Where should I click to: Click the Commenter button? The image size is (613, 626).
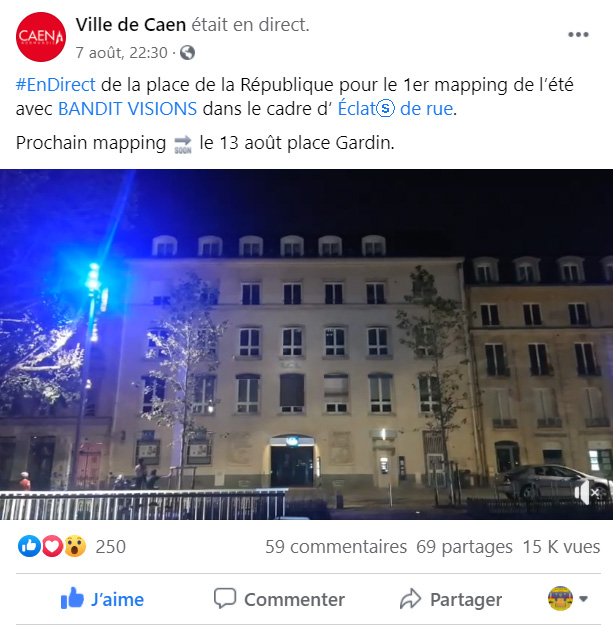(x=279, y=599)
